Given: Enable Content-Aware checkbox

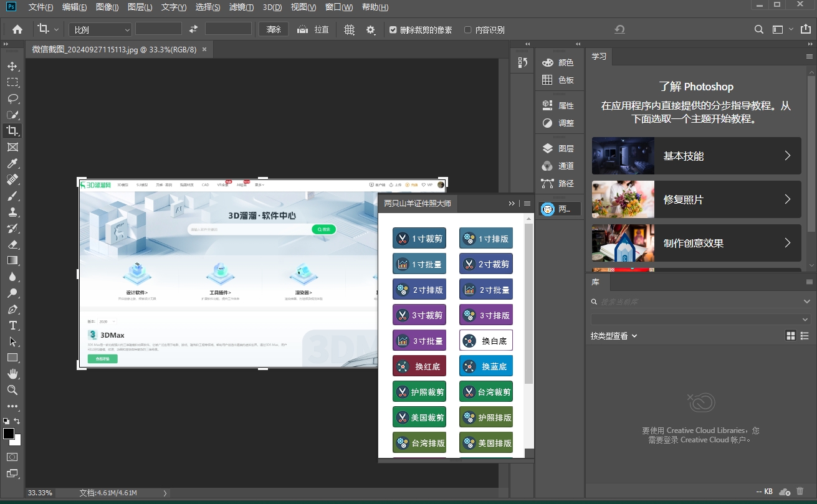Looking at the screenshot, I should point(468,29).
